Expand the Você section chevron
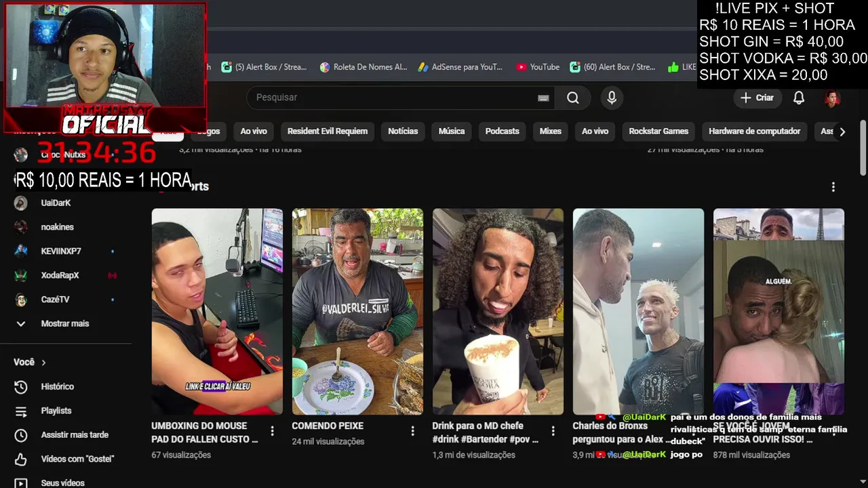 [x=43, y=363]
